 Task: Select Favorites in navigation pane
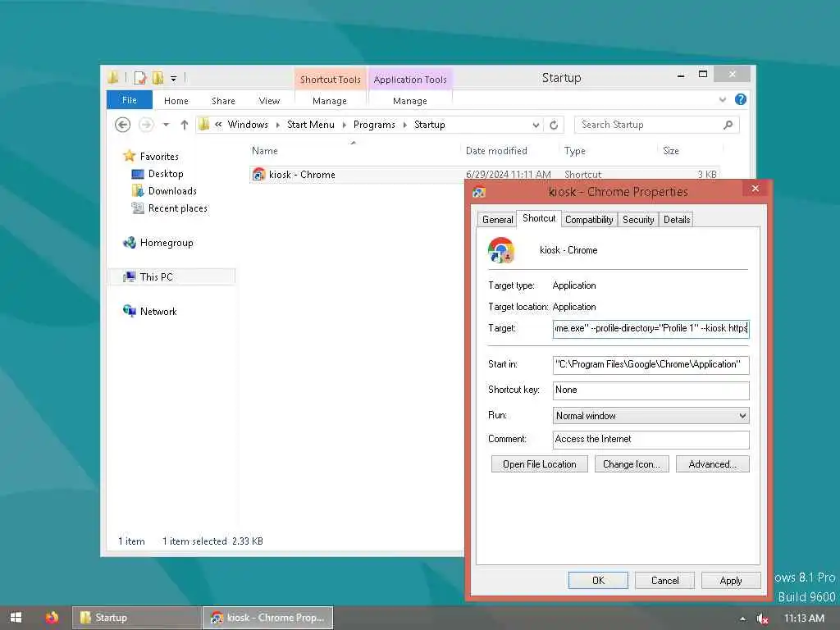159,157
